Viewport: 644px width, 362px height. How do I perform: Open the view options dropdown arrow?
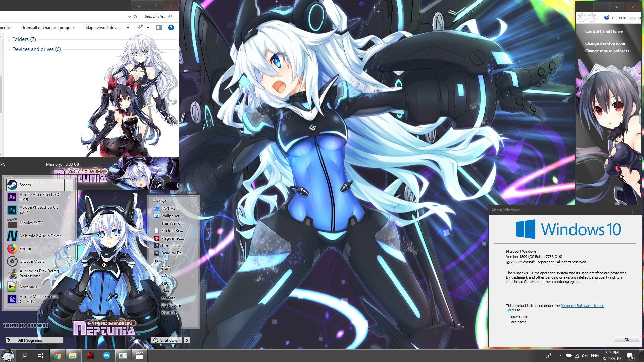click(148, 28)
